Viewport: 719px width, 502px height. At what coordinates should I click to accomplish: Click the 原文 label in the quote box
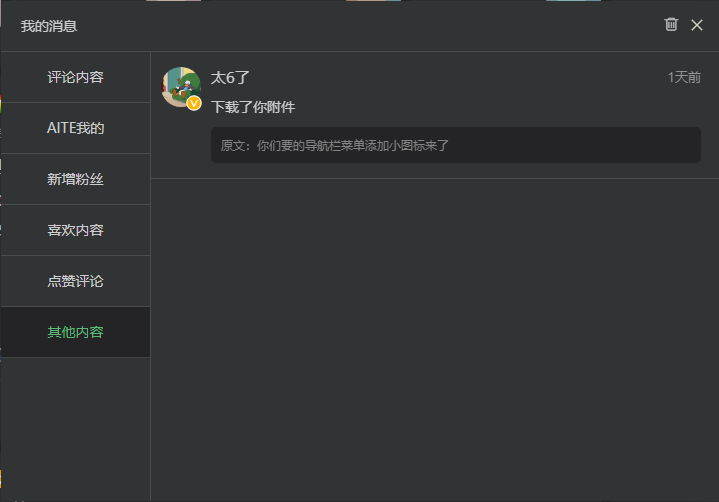(234, 145)
